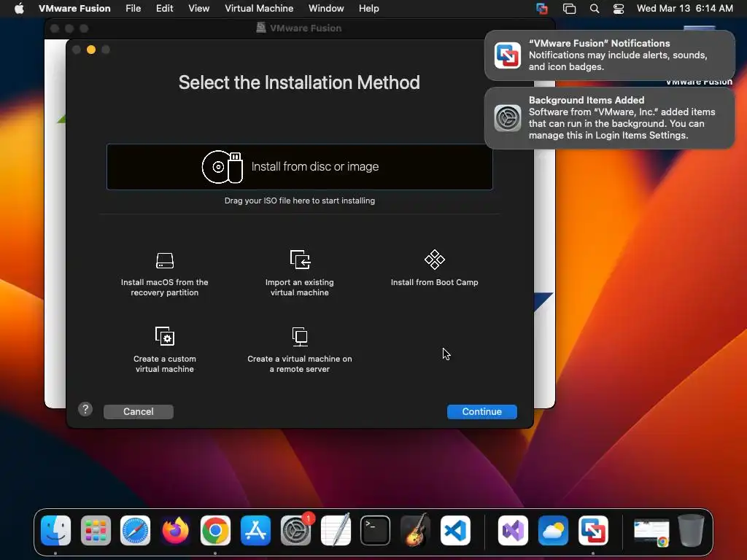Launch Firefox from the dock
The width and height of the screenshot is (747, 560).
(x=175, y=531)
